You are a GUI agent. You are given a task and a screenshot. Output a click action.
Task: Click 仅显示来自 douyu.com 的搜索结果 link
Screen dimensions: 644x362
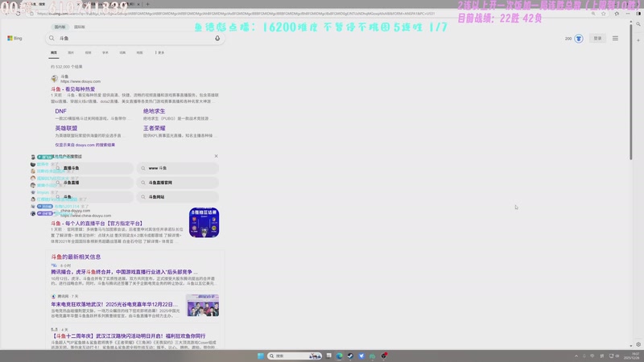(x=85, y=145)
